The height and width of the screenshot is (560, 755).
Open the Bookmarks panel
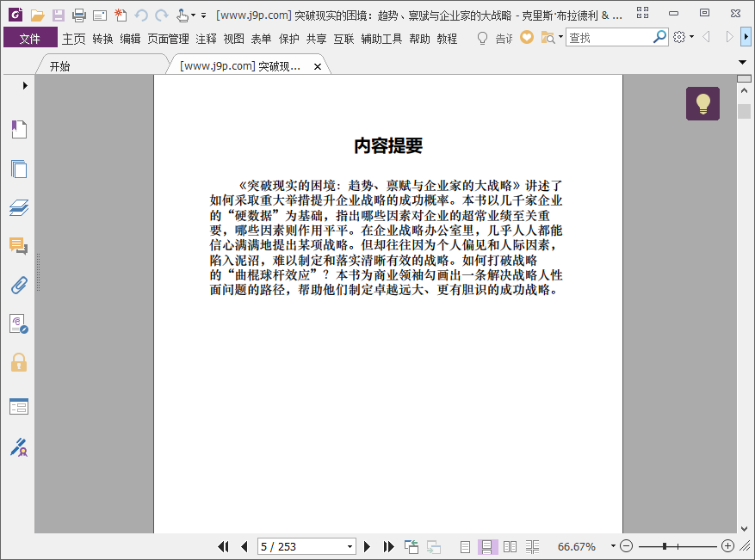point(19,129)
